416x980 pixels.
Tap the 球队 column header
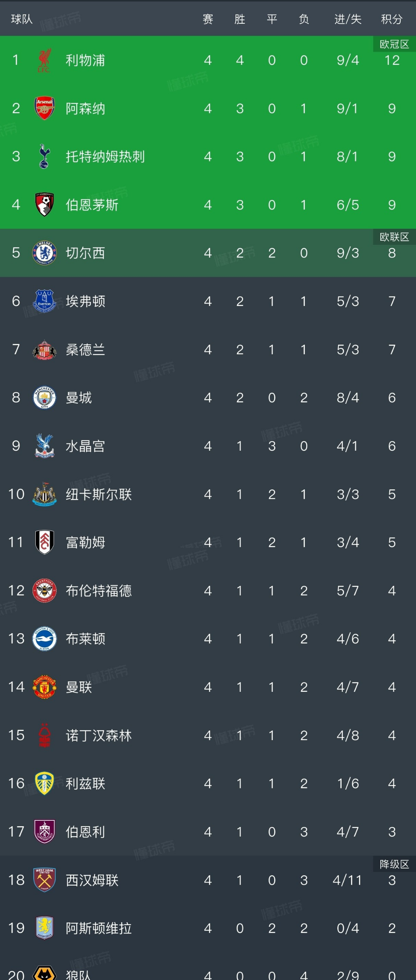pyautogui.click(x=22, y=19)
